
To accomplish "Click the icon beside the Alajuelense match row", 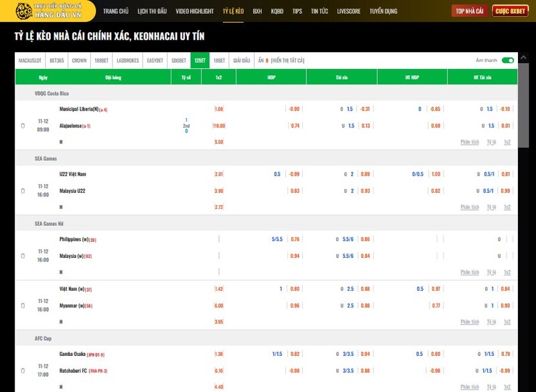I will tap(23, 125).
